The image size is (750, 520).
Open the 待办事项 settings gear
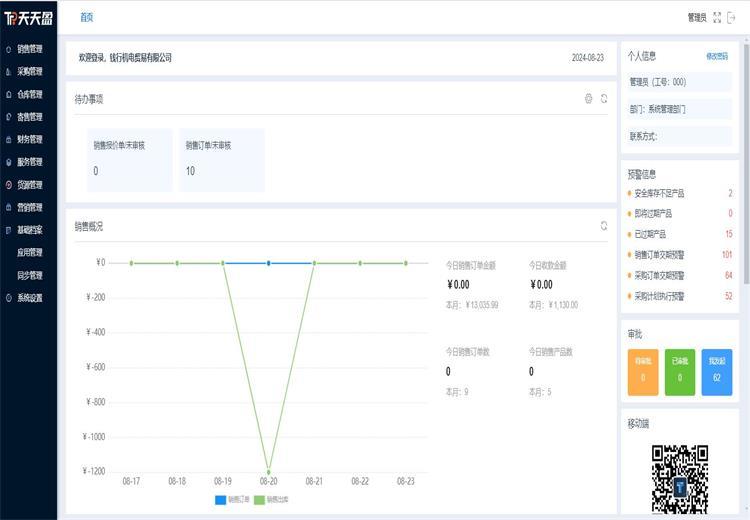click(589, 99)
